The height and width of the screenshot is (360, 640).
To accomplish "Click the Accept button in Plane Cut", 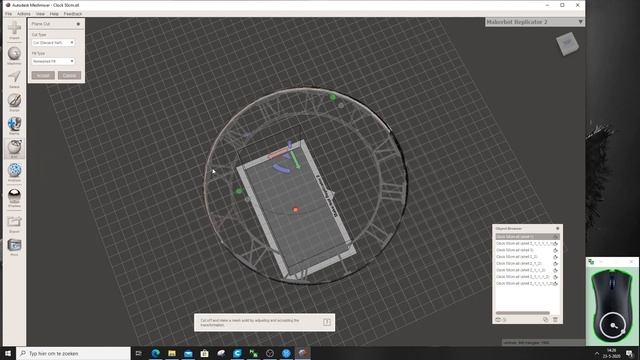I will [43, 76].
